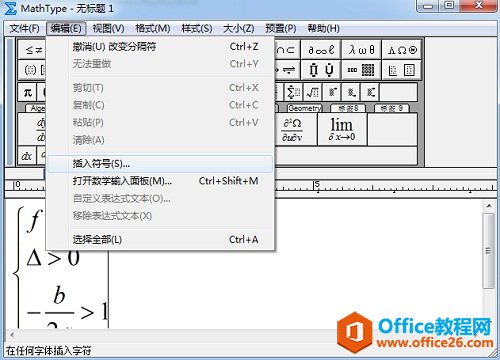This screenshot has height=360, width=500.
Task: Open the summation templates palette
Action: (x=293, y=92)
